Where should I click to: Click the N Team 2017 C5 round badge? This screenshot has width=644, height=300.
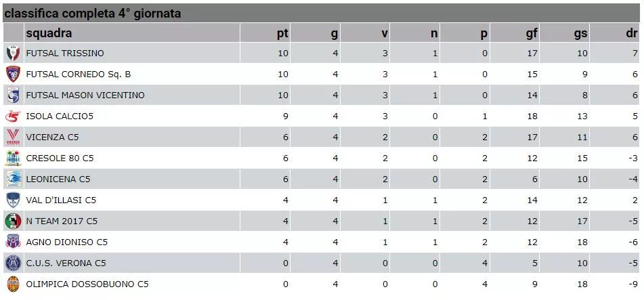tap(13, 221)
